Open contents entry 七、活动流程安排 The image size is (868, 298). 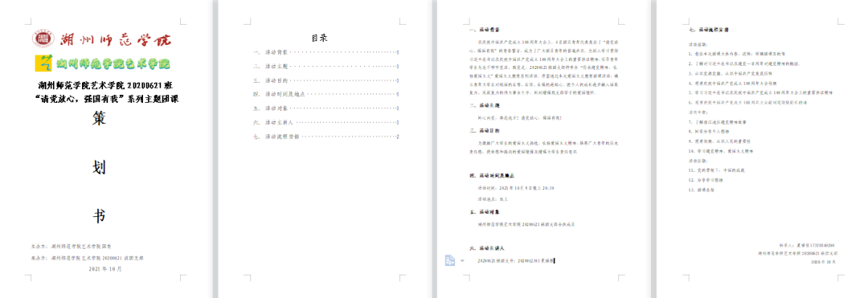tap(326, 137)
